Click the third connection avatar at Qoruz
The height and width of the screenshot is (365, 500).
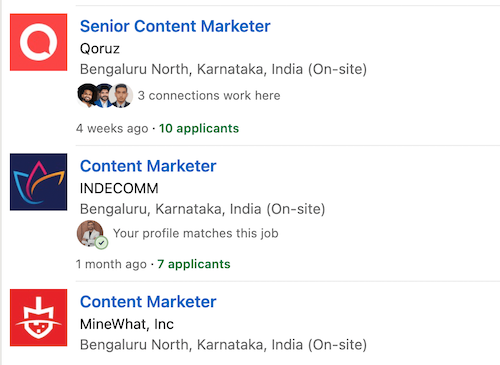(x=121, y=95)
